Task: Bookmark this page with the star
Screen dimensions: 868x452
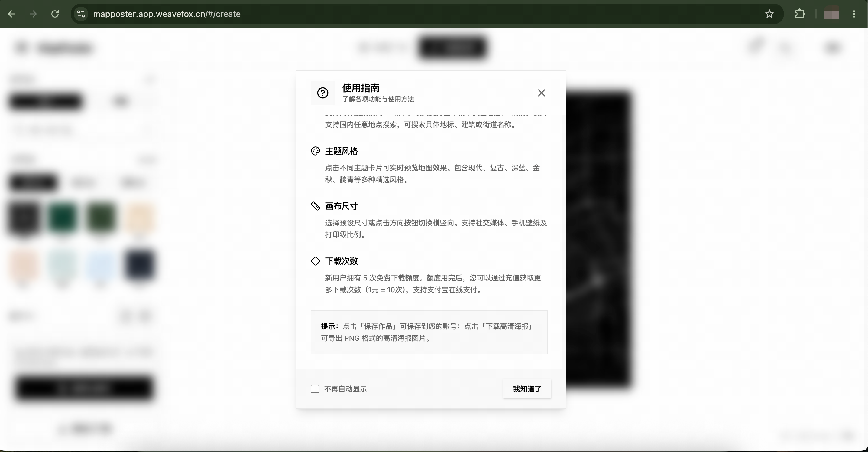Action: click(769, 14)
